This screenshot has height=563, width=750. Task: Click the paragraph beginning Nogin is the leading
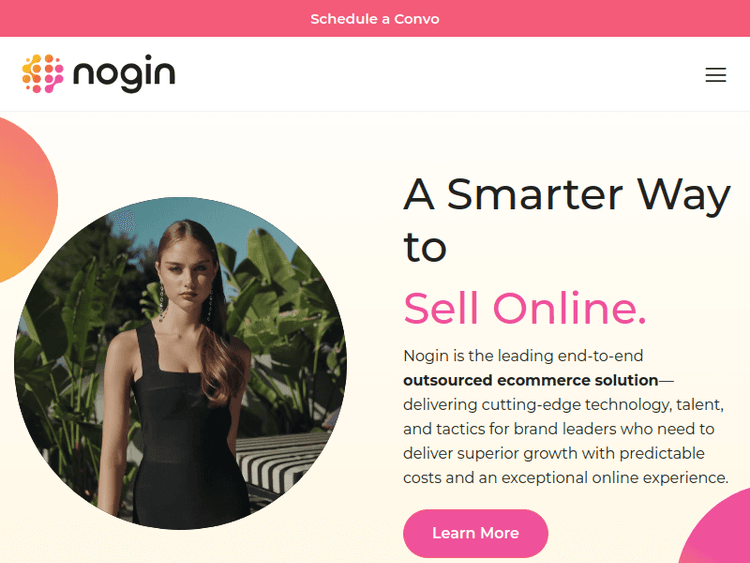click(x=566, y=417)
